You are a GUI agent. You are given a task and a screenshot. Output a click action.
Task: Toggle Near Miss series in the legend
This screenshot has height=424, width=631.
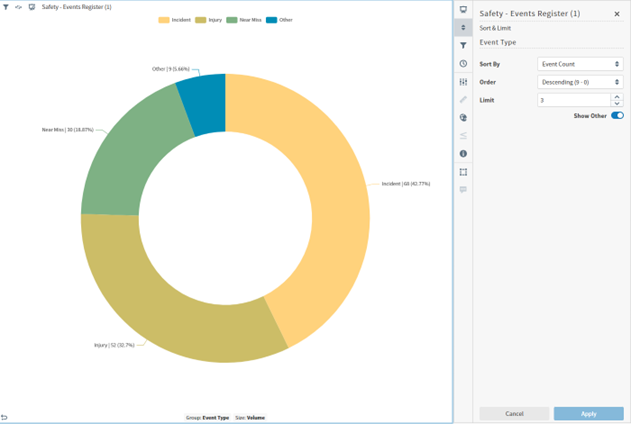pos(244,20)
